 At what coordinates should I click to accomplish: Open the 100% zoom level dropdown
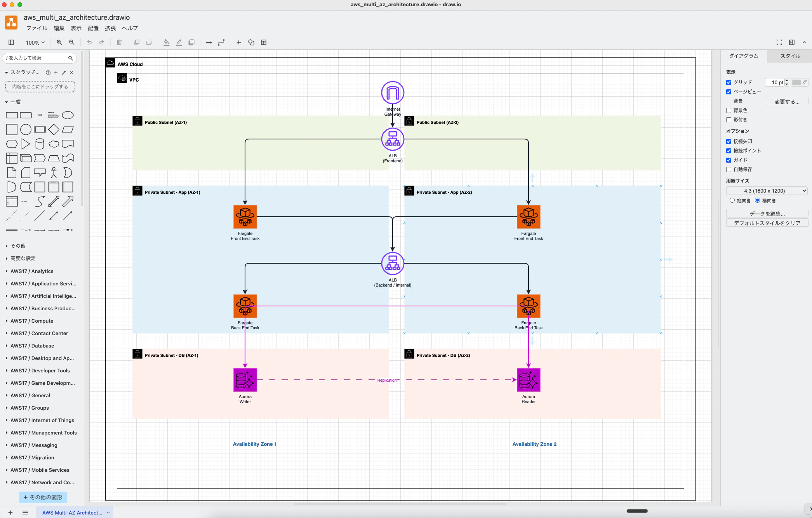35,42
